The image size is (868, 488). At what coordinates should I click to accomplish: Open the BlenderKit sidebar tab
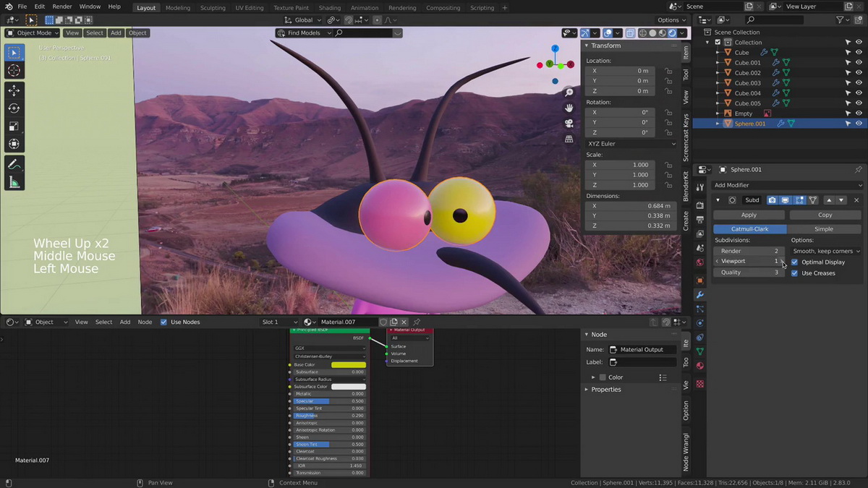click(x=686, y=186)
